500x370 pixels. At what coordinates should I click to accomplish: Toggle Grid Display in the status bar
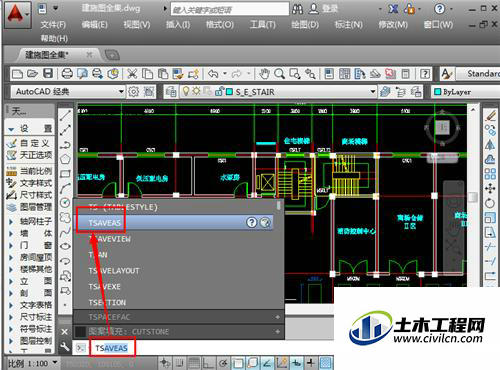(x=194, y=362)
